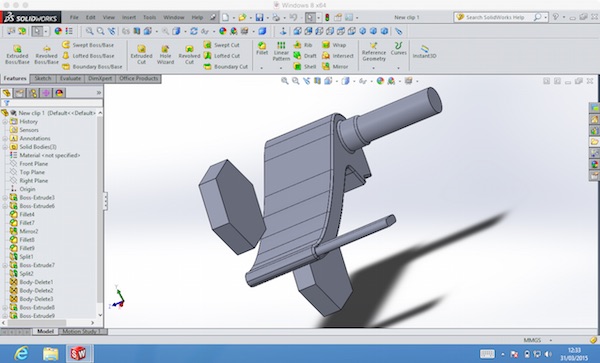Viewport: 600px width, 363px height.
Task: Open the PropertyManager tab icon
Action: (20, 93)
